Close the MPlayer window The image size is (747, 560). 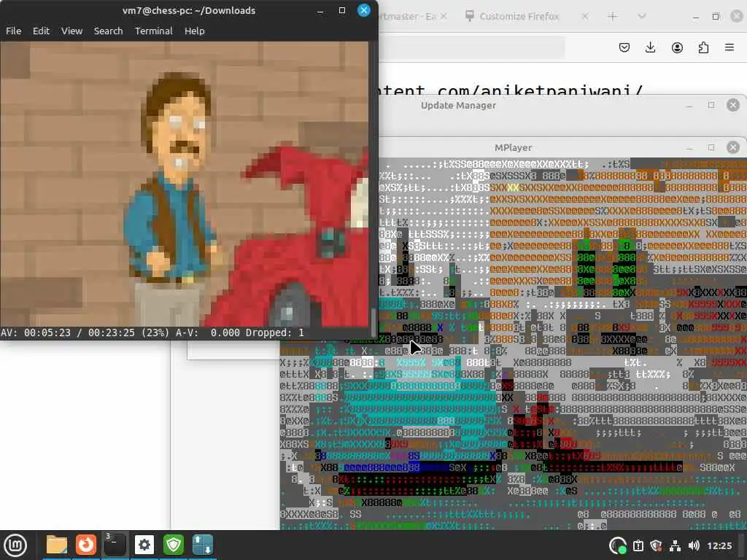pyautogui.click(x=733, y=147)
